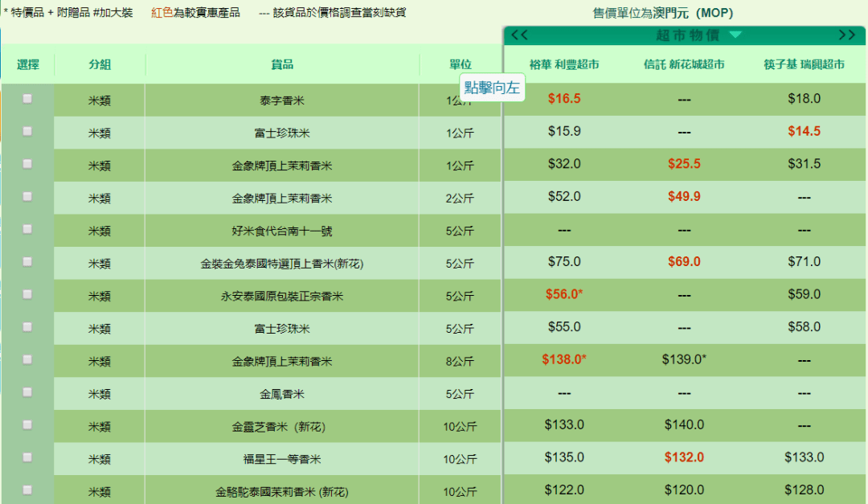Select the 好米食代台南十一號 checkbox

26,230
